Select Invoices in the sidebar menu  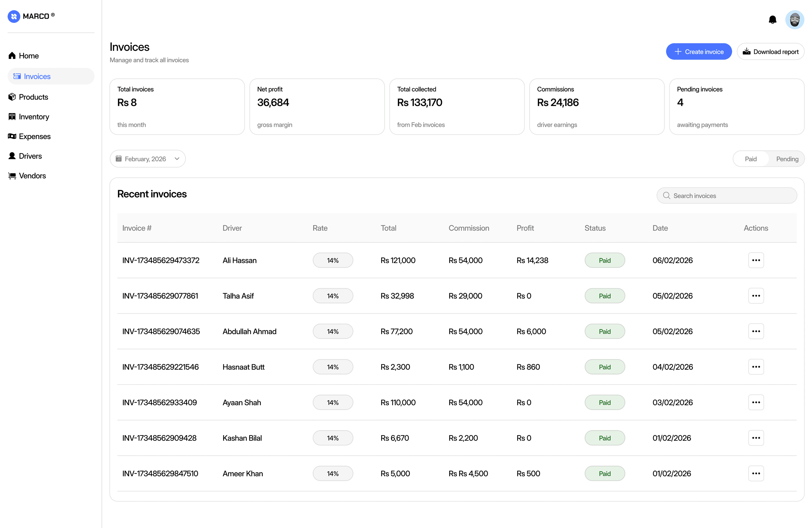pos(37,76)
